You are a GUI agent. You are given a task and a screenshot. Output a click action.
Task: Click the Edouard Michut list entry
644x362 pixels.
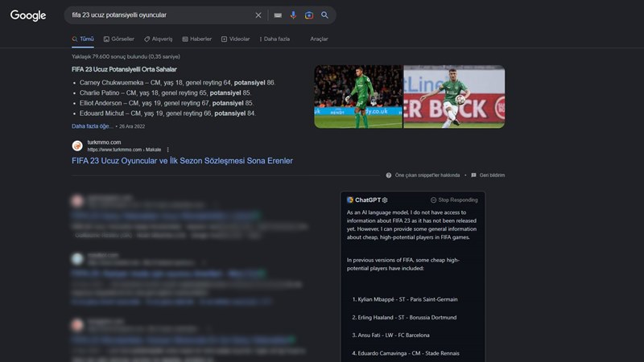pyautogui.click(x=167, y=113)
